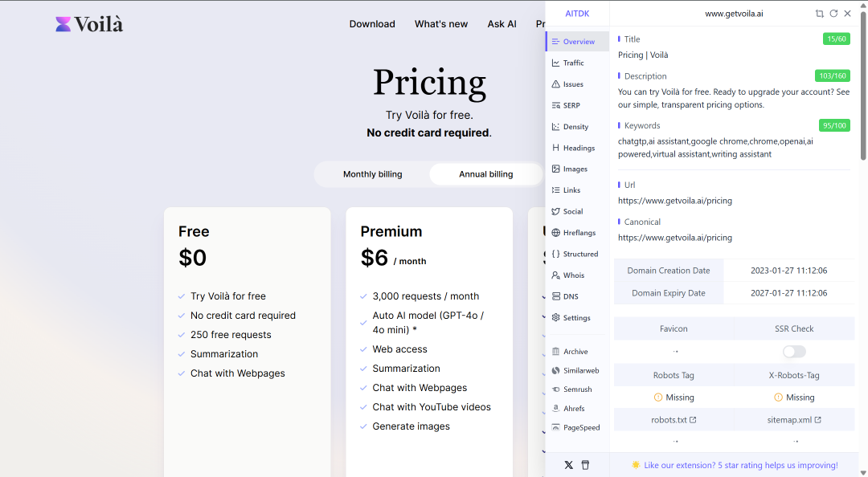Click the refresh icon in panel header
Viewport: 868px width, 477px height.
click(x=833, y=14)
